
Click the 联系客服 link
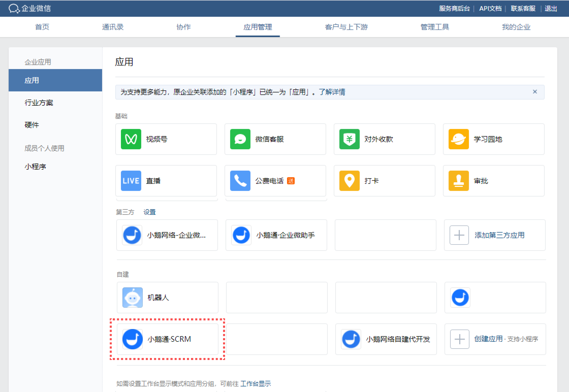[x=523, y=8]
